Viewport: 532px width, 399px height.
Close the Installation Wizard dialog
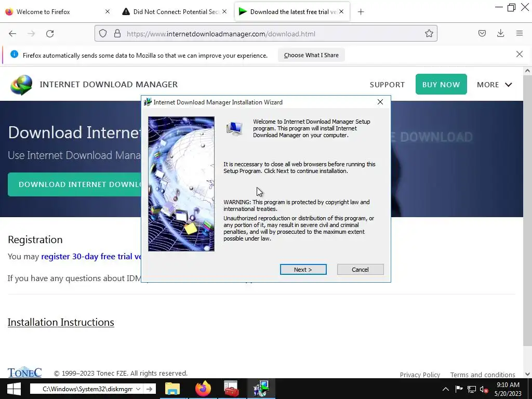point(380,102)
